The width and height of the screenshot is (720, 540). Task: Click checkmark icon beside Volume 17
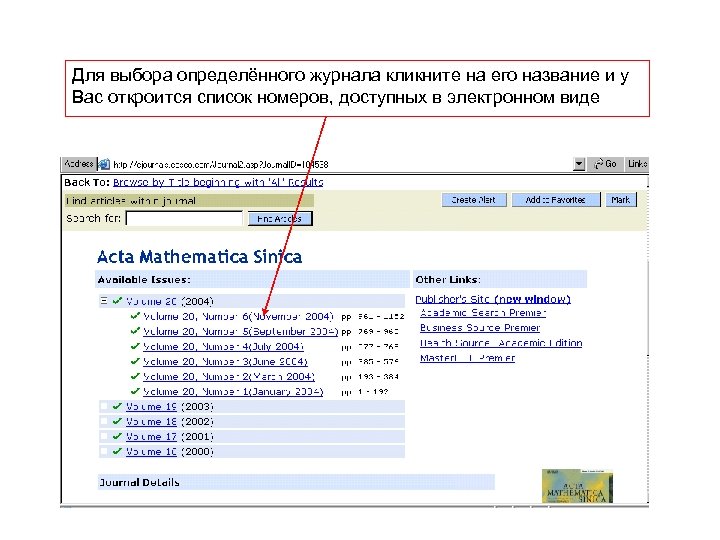click(117, 436)
